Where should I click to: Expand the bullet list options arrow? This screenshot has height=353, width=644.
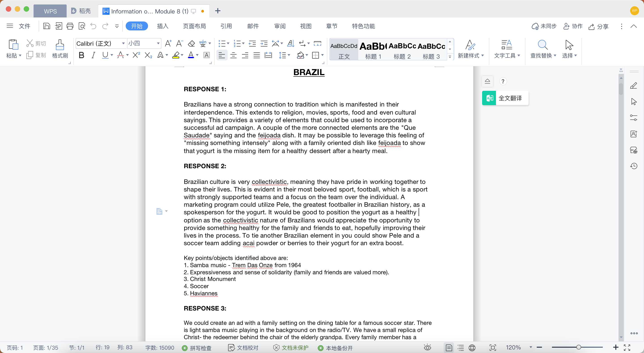228,44
